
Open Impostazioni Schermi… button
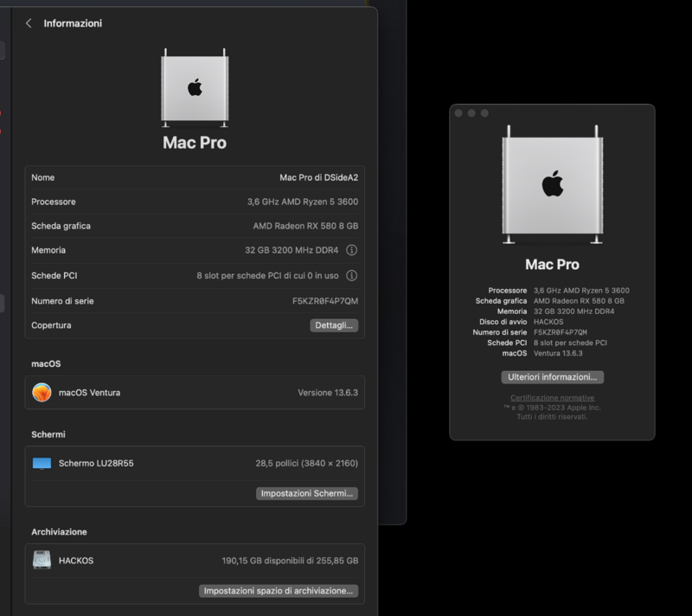click(x=307, y=493)
